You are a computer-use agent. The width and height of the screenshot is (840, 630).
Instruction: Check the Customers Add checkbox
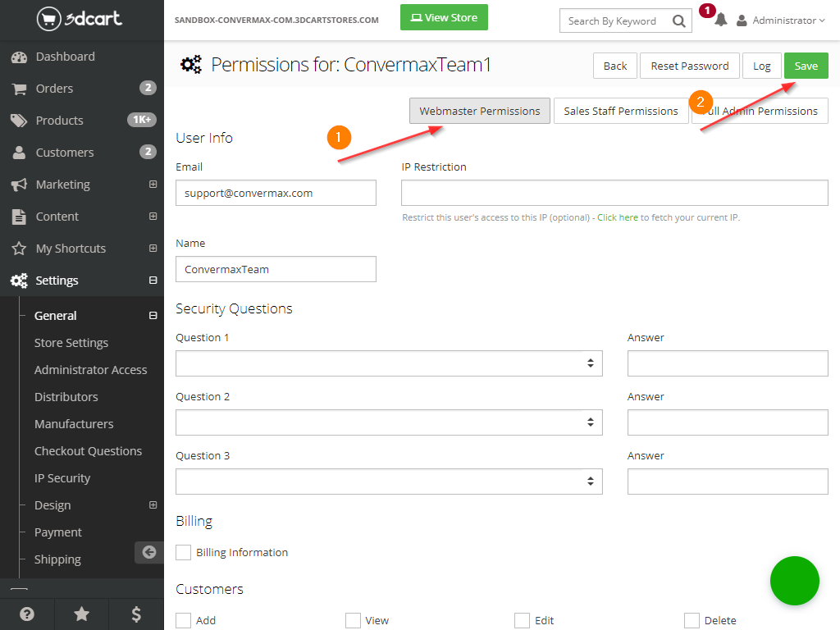pos(183,620)
